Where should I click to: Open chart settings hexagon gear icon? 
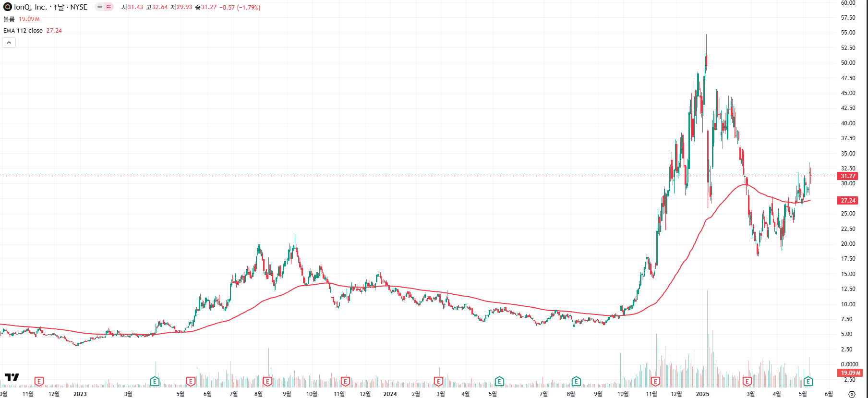point(852,394)
